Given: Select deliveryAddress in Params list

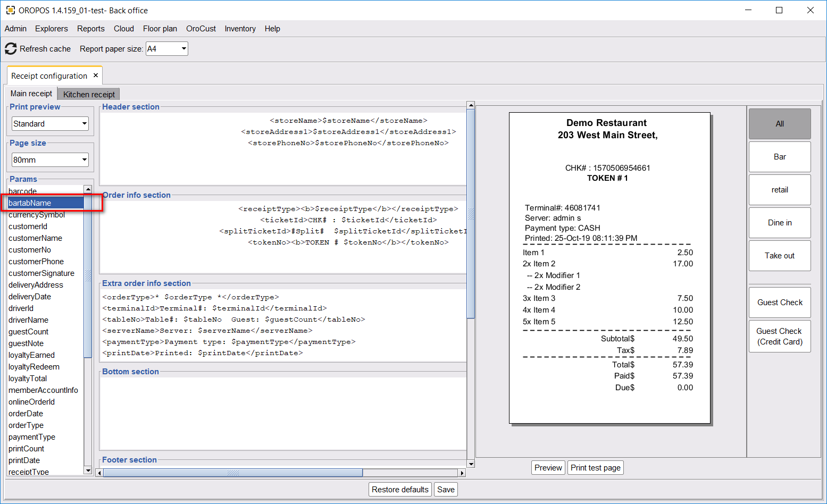Looking at the screenshot, I should [45, 285].
